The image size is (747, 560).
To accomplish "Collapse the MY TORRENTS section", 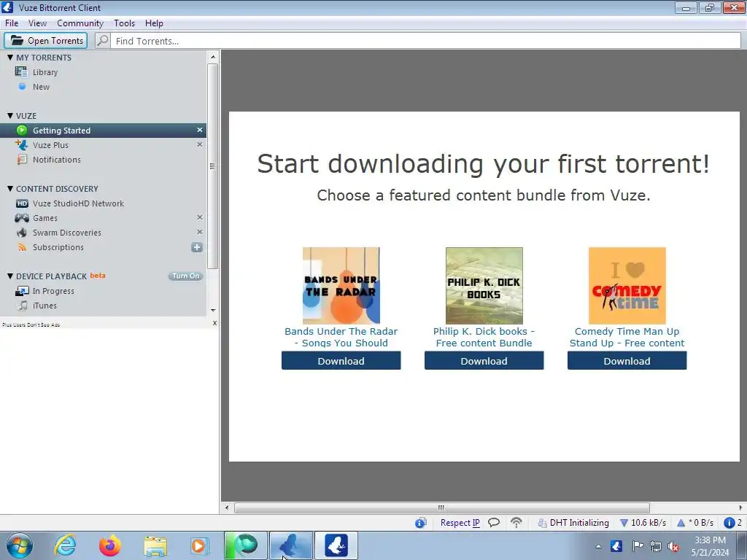I will pos(10,57).
